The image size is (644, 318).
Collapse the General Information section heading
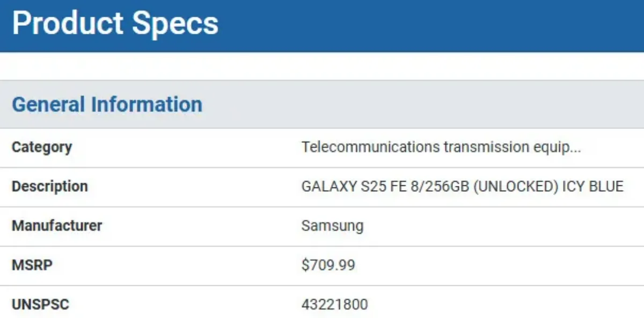107,104
